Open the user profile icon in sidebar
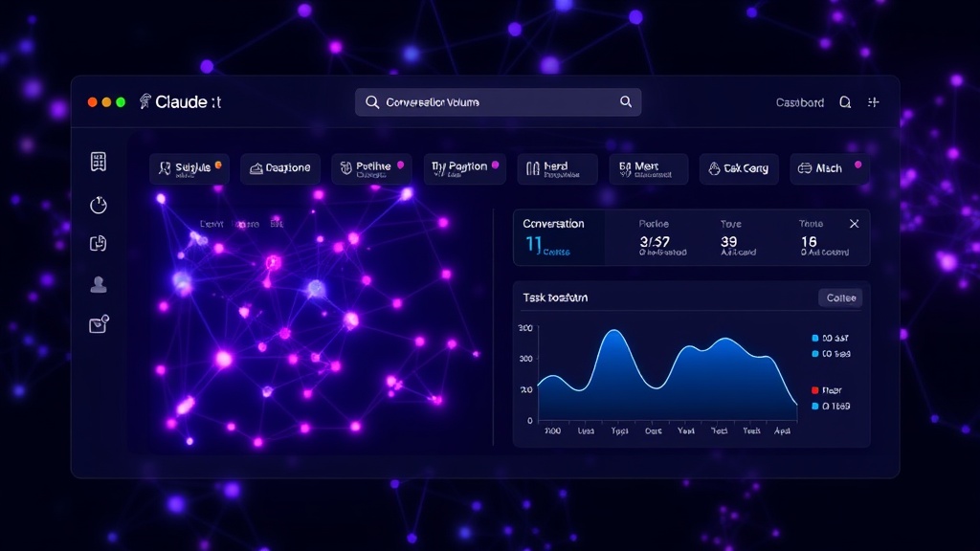Screen dimensions: 980x551 click(x=99, y=284)
